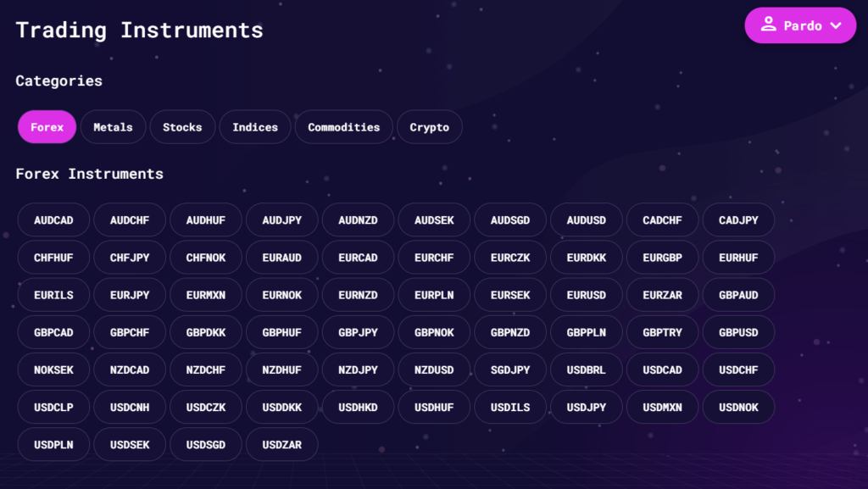The height and width of the screenshot is (489, 868).
Task: Select the NOKSEK pair
Action: tap(53, 369)
